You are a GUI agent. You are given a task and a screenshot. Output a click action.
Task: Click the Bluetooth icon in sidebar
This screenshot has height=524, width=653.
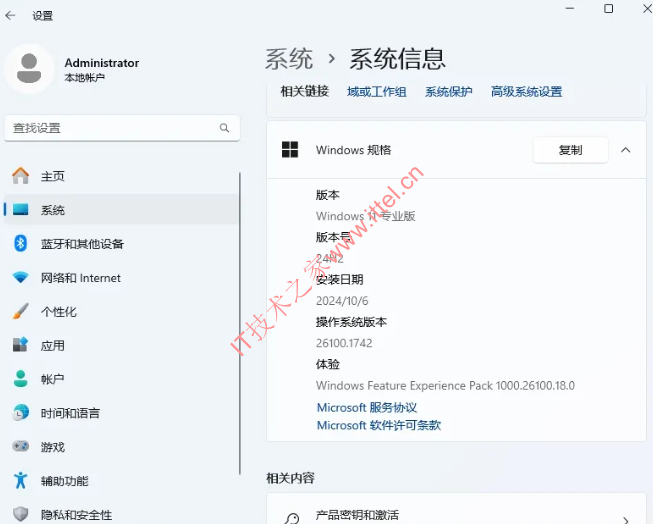(20, 243)
